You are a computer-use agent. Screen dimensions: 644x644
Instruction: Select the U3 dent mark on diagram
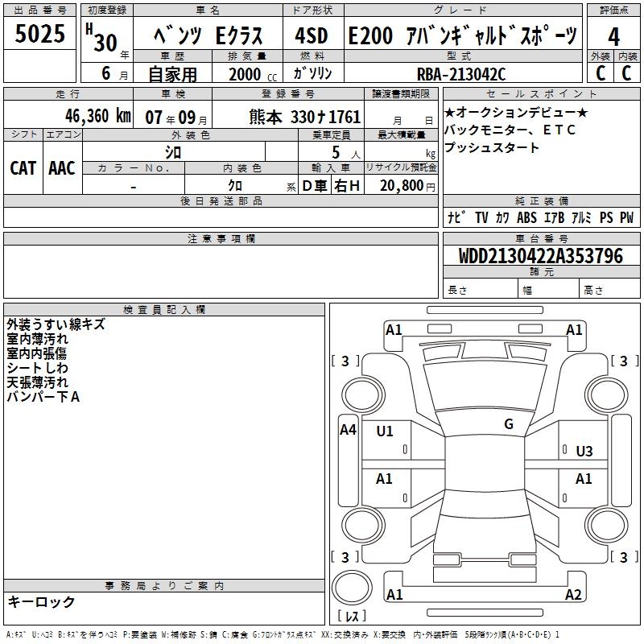[x=584, y=452]
